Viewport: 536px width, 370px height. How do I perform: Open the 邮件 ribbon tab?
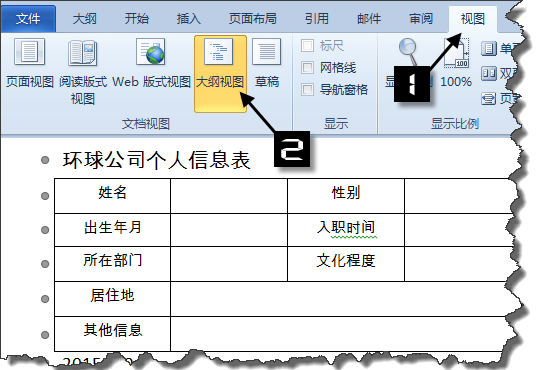tap(369, 19)
